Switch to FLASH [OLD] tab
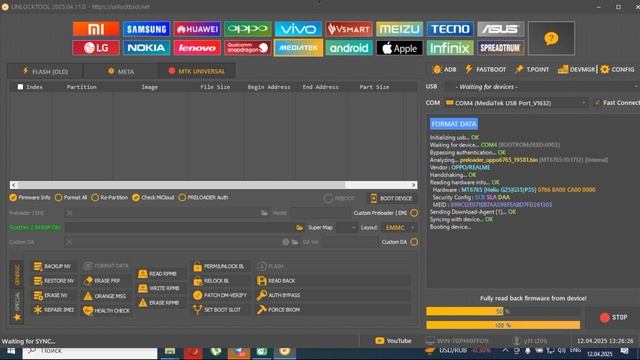640x360 pixels. [x=45, y=71]
